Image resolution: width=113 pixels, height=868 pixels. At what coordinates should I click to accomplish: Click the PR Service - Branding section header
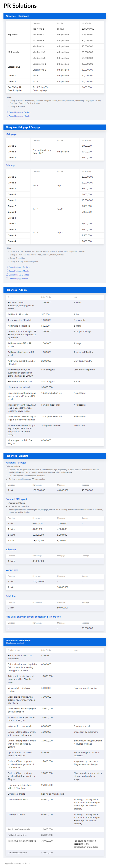tap(56, 456)
